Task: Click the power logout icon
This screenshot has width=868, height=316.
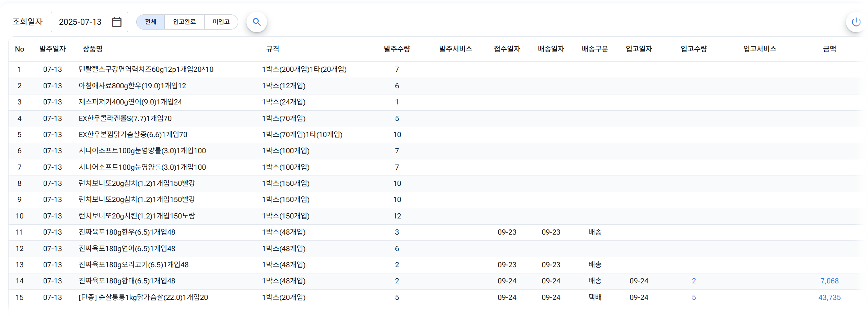Action: pyautogui.click(x=856, y=22)
